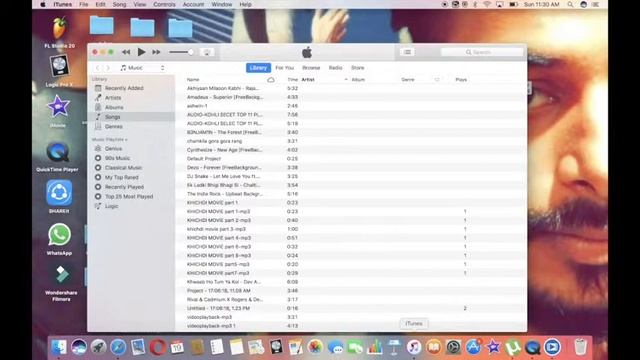The image size is (640, 360).
Task: Open iTunes from the Dock
Action: [x=413, y=347]
